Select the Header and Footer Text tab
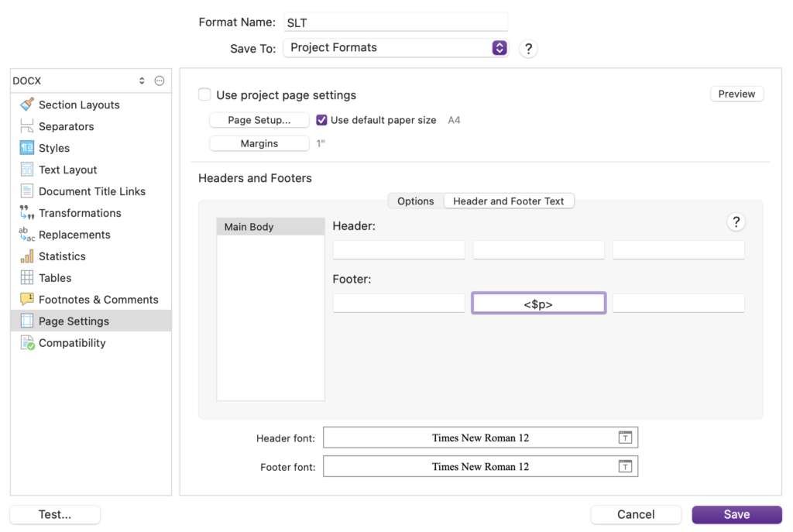The width and height of the screenshot is (793, 532). click(509, 201)
